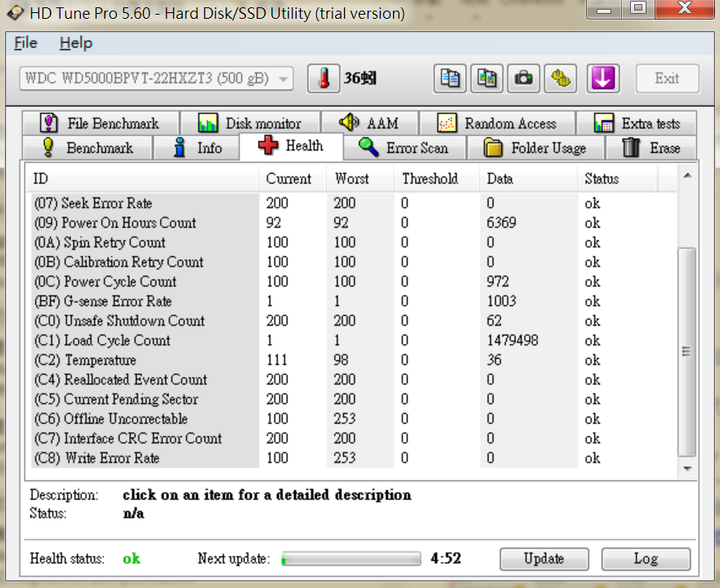This screenshot has width=720, height=588.
Task: Open the File menu
Action: point(25,43)
